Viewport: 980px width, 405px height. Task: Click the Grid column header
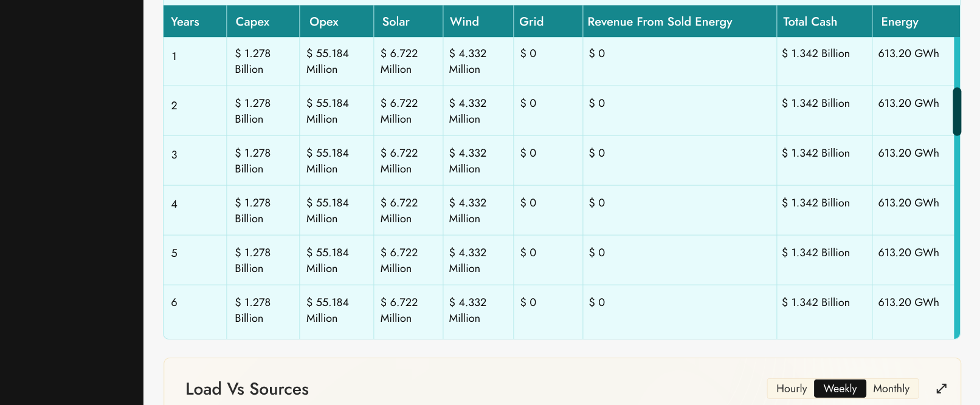531,22
